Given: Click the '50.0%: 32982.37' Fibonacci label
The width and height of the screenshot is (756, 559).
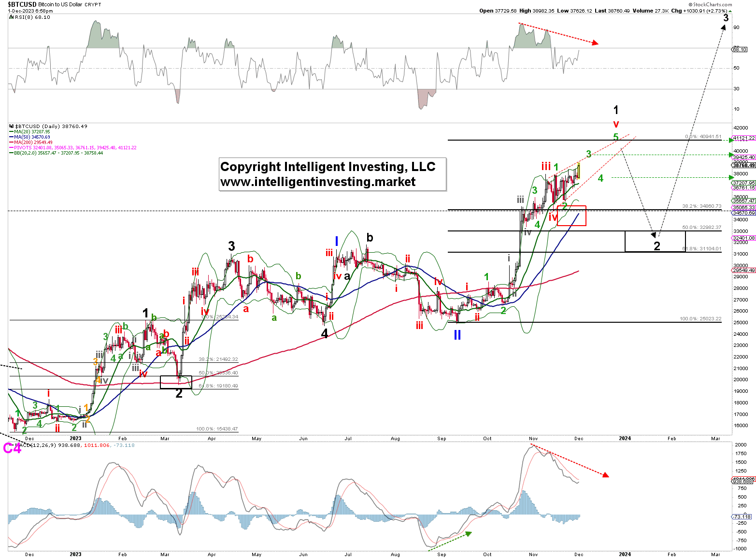Looking at the screenshot, I should click(702, 227).
